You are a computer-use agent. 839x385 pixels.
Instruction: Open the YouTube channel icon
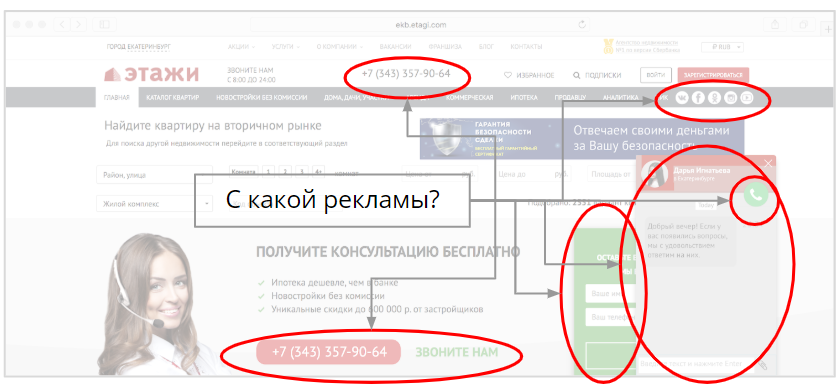click(x=746, y=97)
